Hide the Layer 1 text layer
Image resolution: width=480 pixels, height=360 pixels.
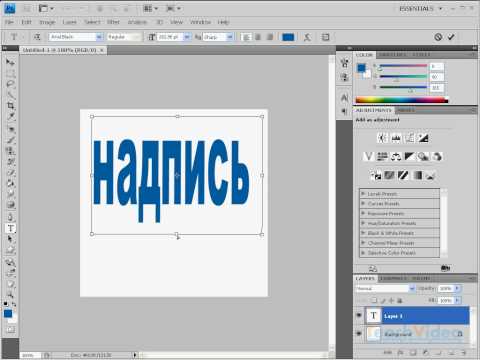click(x=359, y=315)
